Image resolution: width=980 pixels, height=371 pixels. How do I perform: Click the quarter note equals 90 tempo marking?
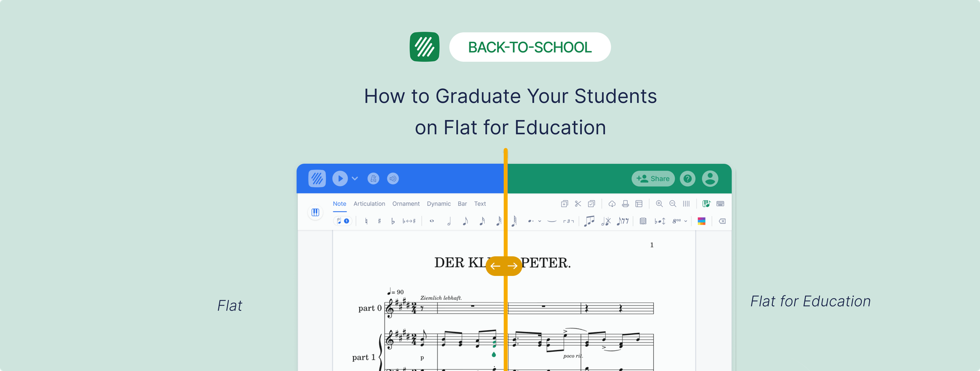click(x=395, y=292)
